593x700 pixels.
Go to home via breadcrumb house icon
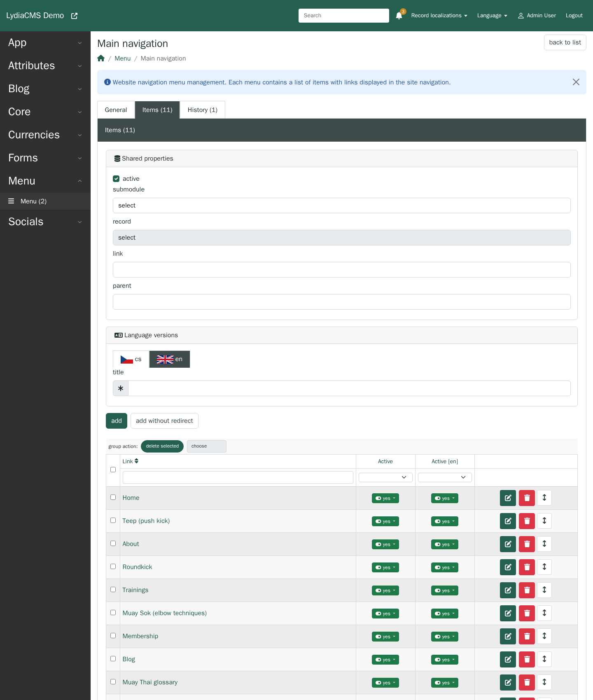click(x=101, y=58)
